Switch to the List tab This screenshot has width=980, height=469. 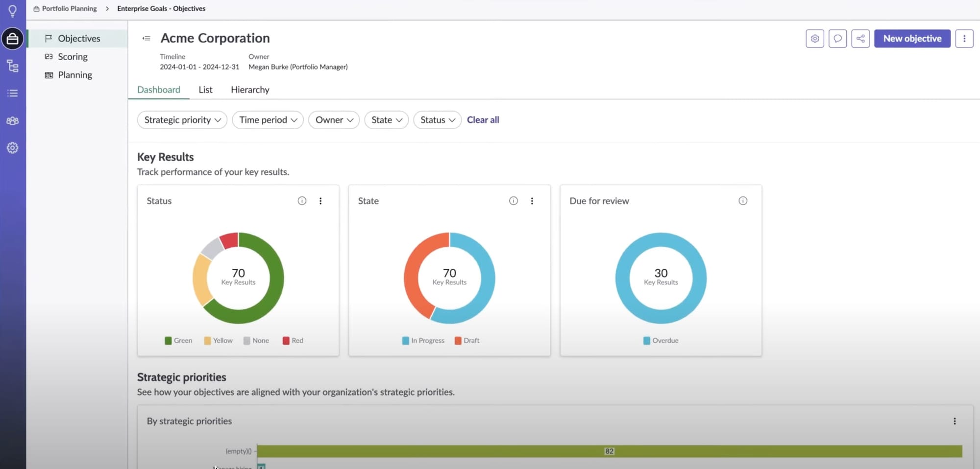point(205,90)
